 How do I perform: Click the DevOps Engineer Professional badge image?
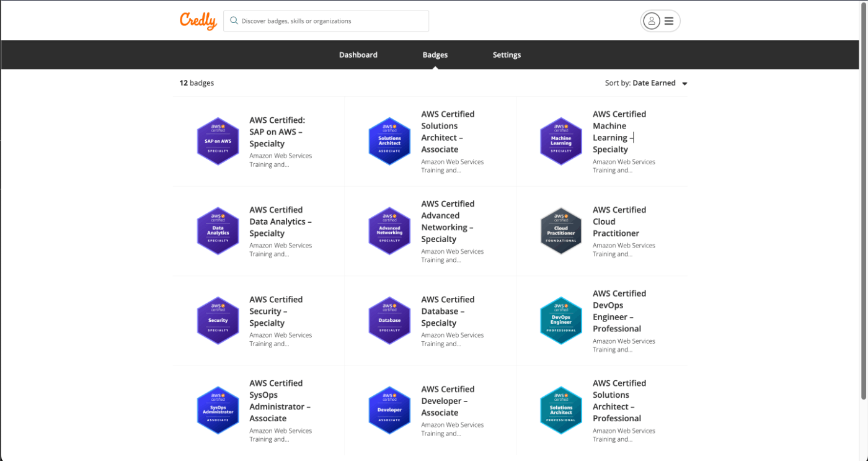(x=561, y=321)
